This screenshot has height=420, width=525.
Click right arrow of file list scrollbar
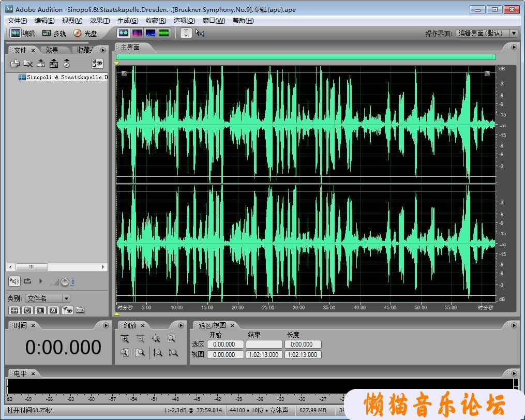[103, 267]
